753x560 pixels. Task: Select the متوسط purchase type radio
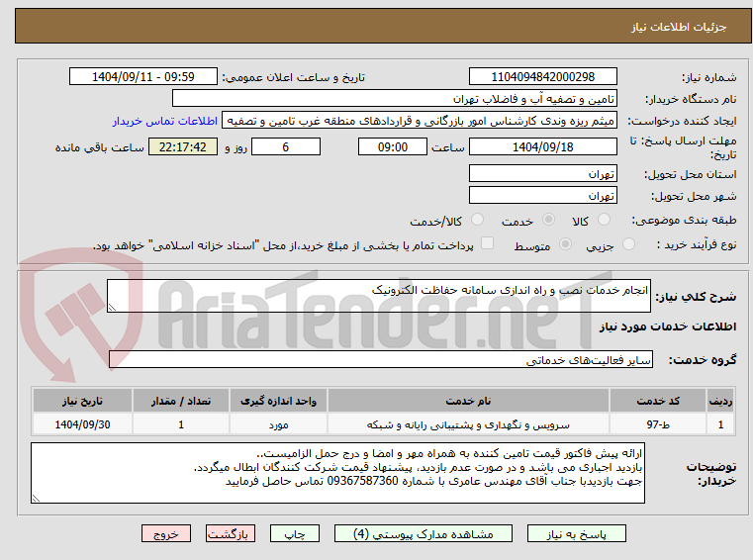[566, 244]
